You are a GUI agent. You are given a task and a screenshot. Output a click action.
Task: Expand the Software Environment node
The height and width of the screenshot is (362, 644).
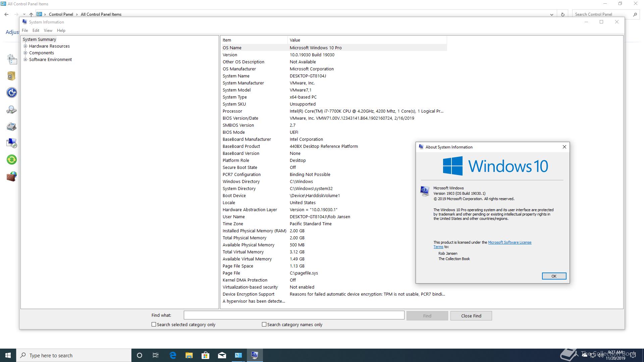(x=25, y=60)
